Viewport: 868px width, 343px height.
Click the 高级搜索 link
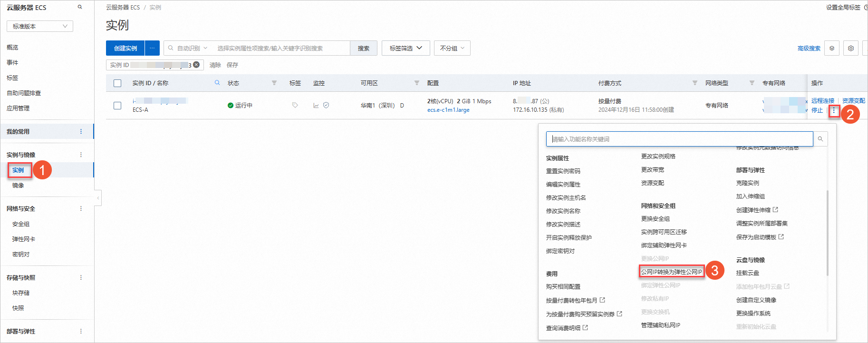pos(809,48)
